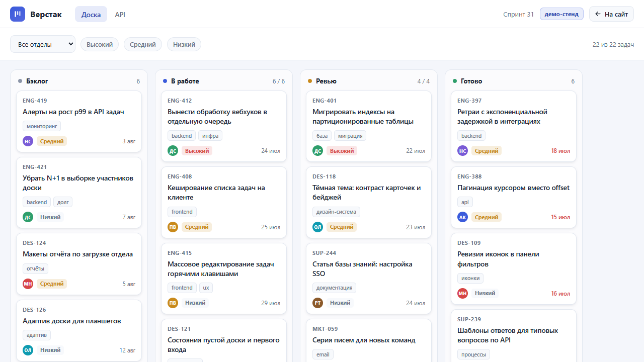This screenshot has width=644, height=362.
Task: Click the РТ avatar on card SUP-244
Action: pyautogui.click(x=318, y=303)
